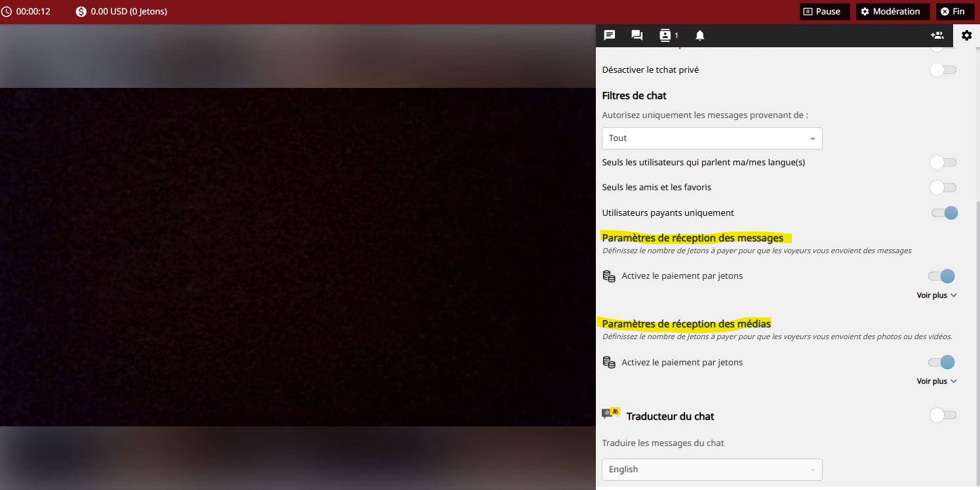The image size is (980, 490).
Task: Click the Fin button to end session
Action: pos(955,12)
